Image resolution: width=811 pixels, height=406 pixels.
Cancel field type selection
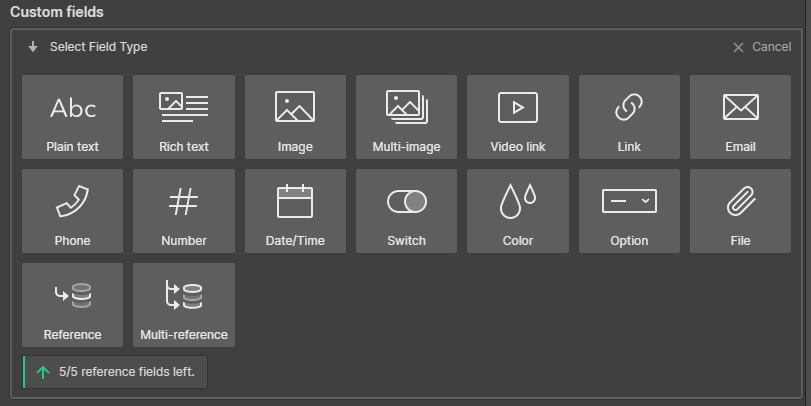[762, 47]
